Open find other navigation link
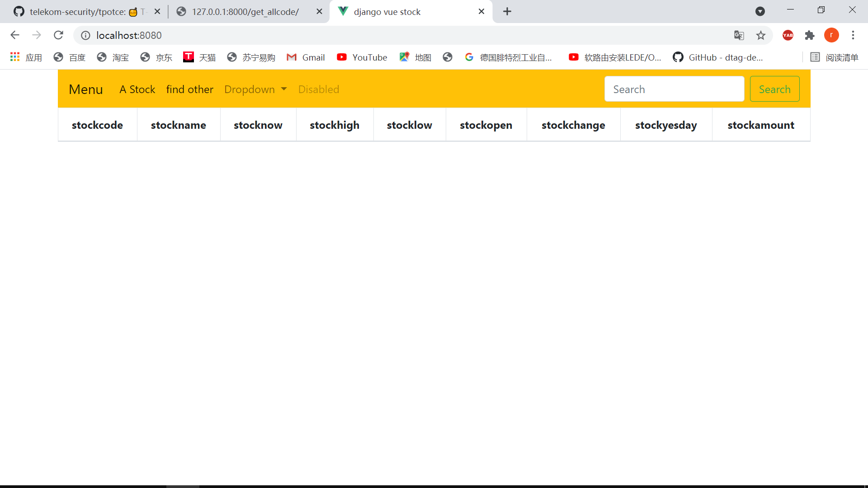 [189, 89]
